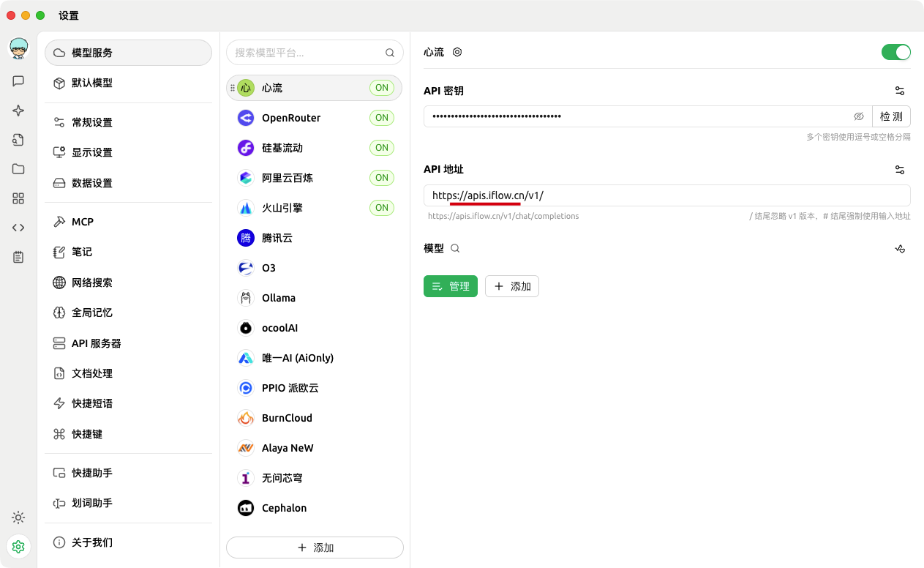Open 显示设置 settings section
Image resolution: width=924 pixels, height=568 pixels.
[x=128, y=152]
